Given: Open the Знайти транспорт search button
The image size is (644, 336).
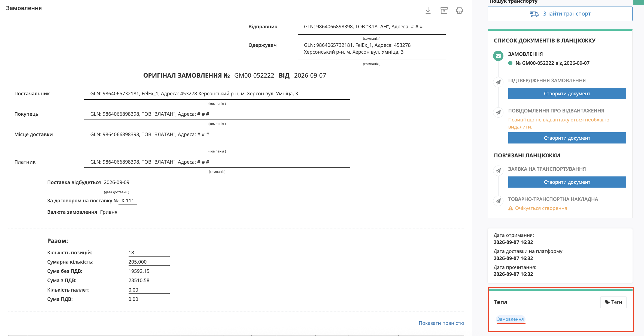Looking at the screenshot, I should [x=560, y=14].
